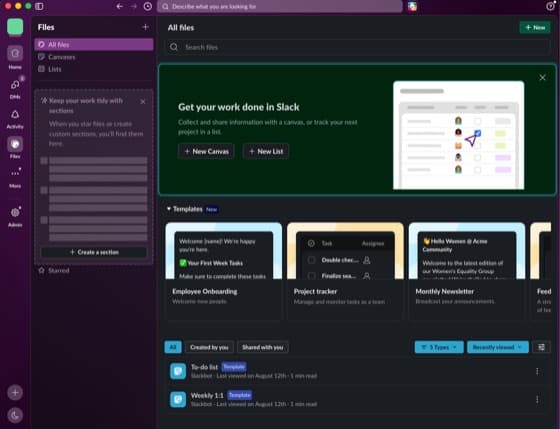Collapse the Templates section
This screenshot has width=560, height=429.
(169, 209)
